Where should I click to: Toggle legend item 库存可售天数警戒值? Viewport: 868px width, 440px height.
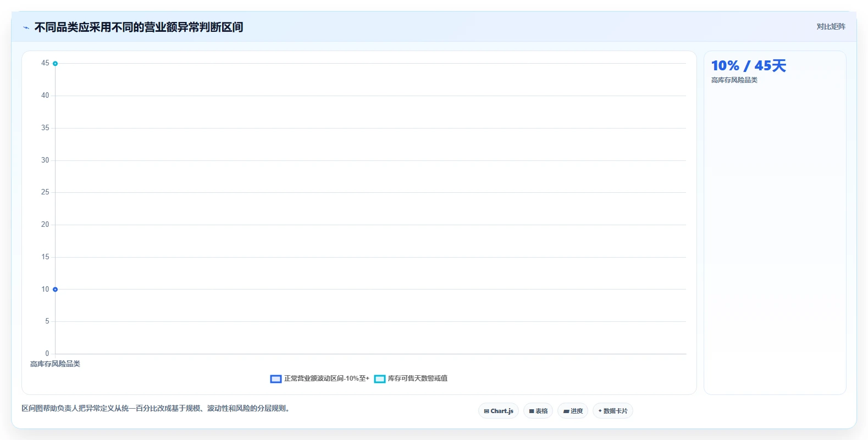411,378
